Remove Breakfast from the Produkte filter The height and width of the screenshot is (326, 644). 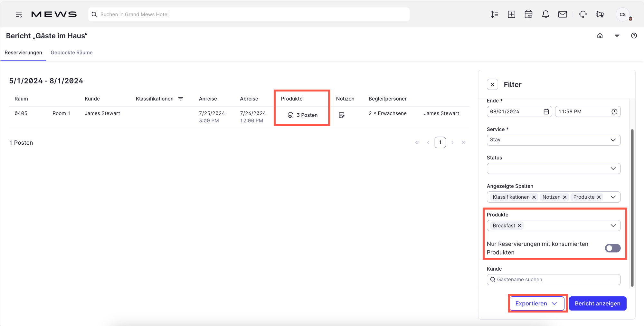(x=519, y=226)
